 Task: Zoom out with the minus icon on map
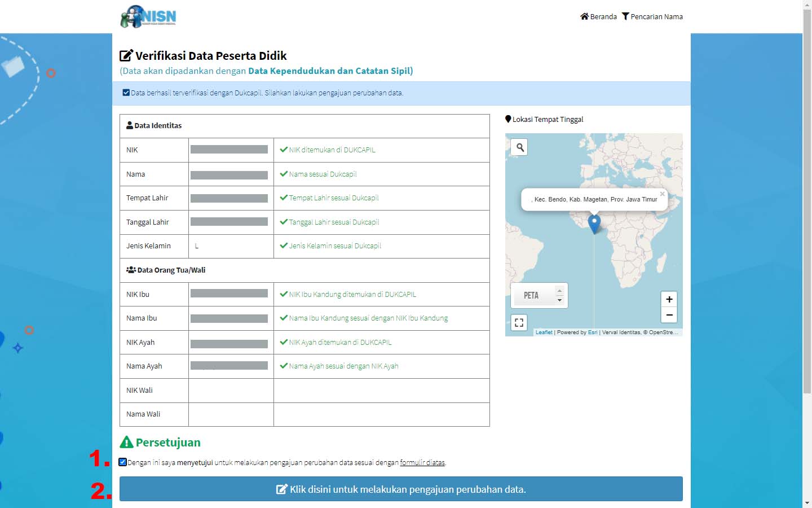(669, 315)
